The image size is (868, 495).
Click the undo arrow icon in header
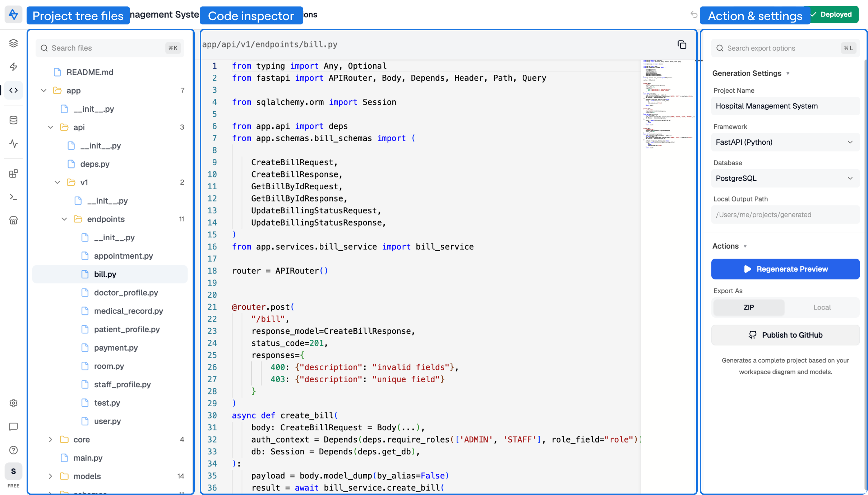694,14
